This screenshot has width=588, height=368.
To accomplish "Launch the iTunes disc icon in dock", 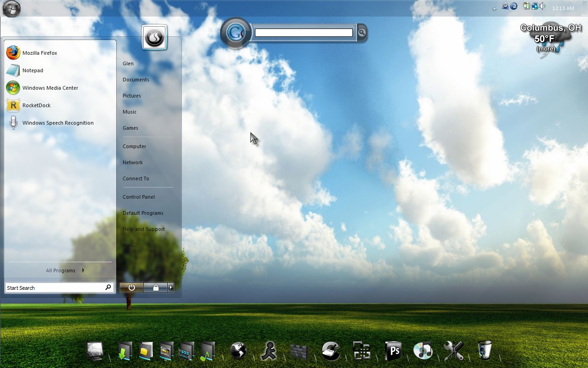I will click(x=423, y=351).
